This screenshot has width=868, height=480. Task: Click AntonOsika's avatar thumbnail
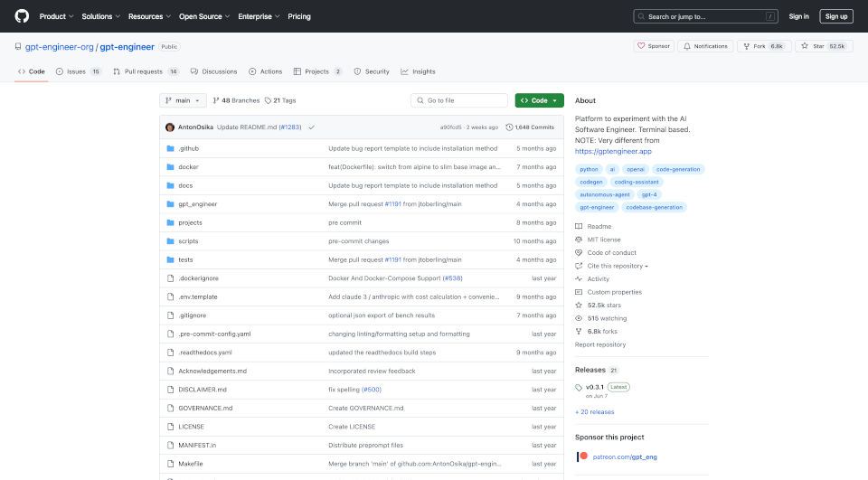pyautogui.click(x=170, y=127)
